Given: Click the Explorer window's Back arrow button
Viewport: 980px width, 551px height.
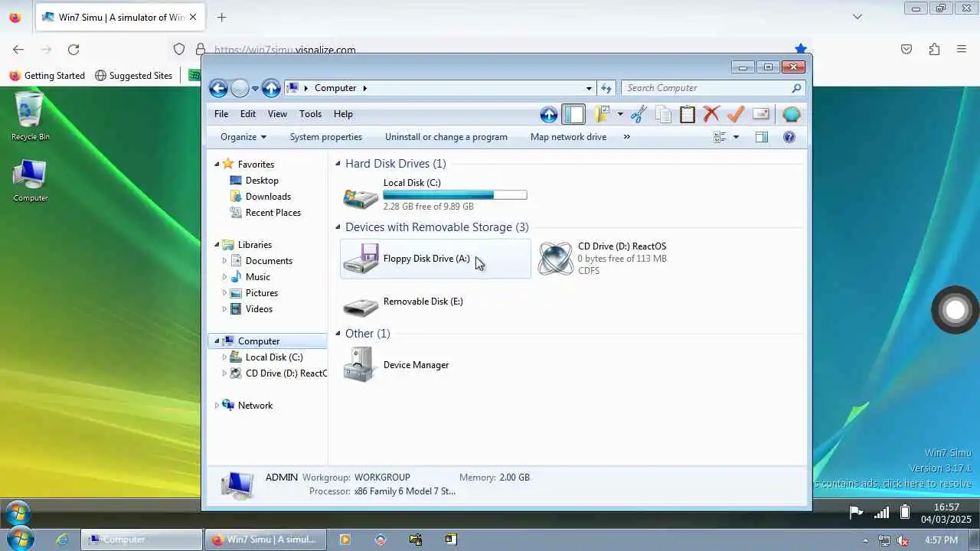Looking at the screenshot, I should pyautogui.click(x=218, y=88).
